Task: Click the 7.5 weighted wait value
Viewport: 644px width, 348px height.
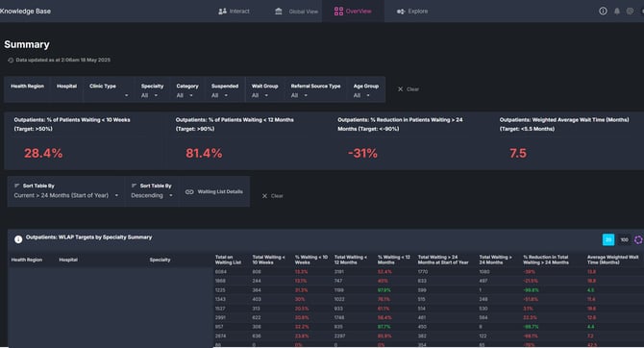Action: pos(518,153)
